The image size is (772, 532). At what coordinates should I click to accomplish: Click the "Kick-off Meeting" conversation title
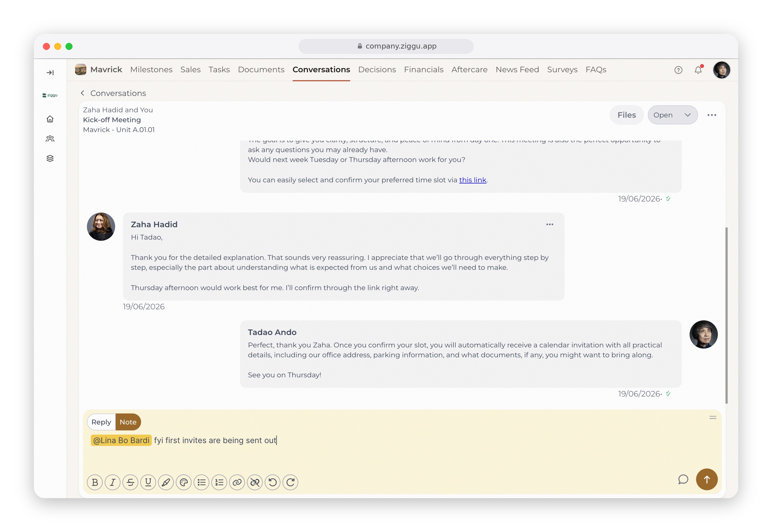pos(112,120)
